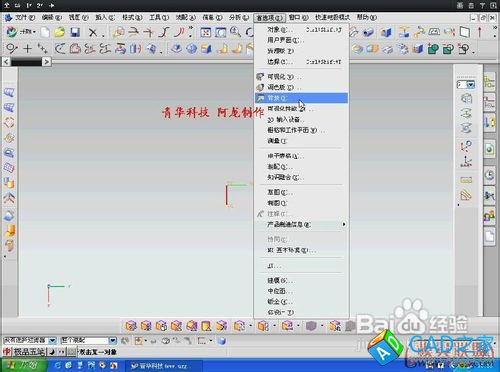This screenshot has height=372, width=500.
Task: Select highlighted 背景 (Background) menu entry
Action: pyautogui.click(x=301, y=98)
